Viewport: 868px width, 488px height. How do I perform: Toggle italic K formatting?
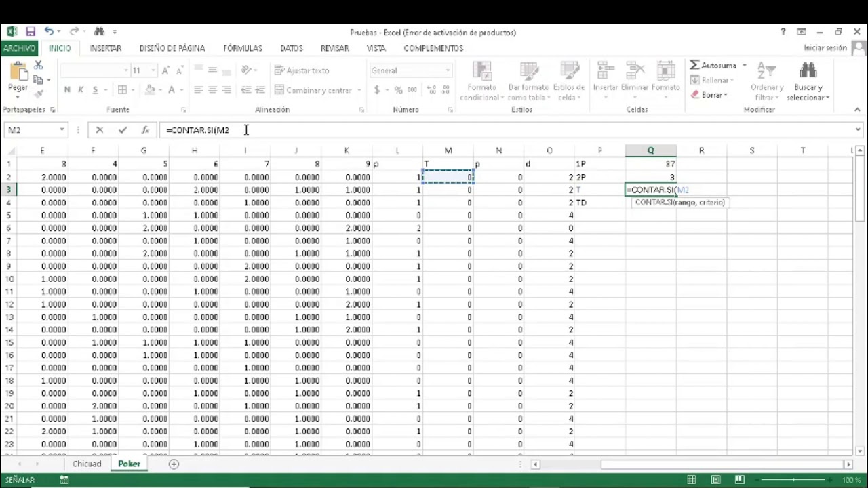point(81,89)
